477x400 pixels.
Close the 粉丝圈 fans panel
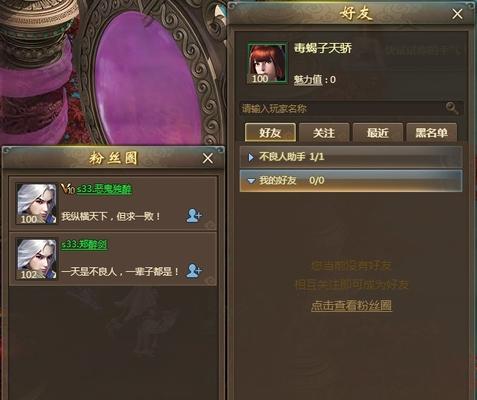click(208, 158)
